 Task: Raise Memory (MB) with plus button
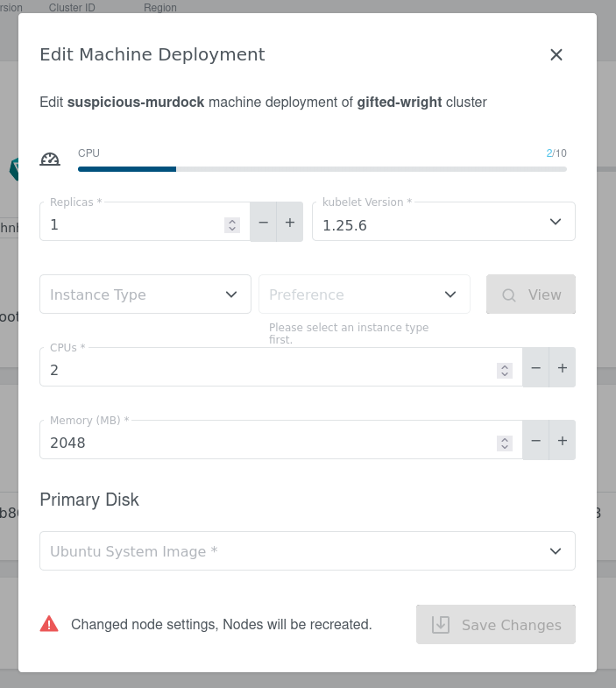tap(563, 441)
